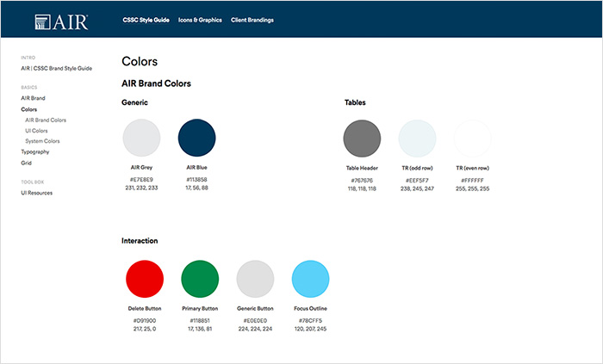Click the hex value #E7E8E9
Viewport: 603px width, 364px height.
[x=141, y=180]
